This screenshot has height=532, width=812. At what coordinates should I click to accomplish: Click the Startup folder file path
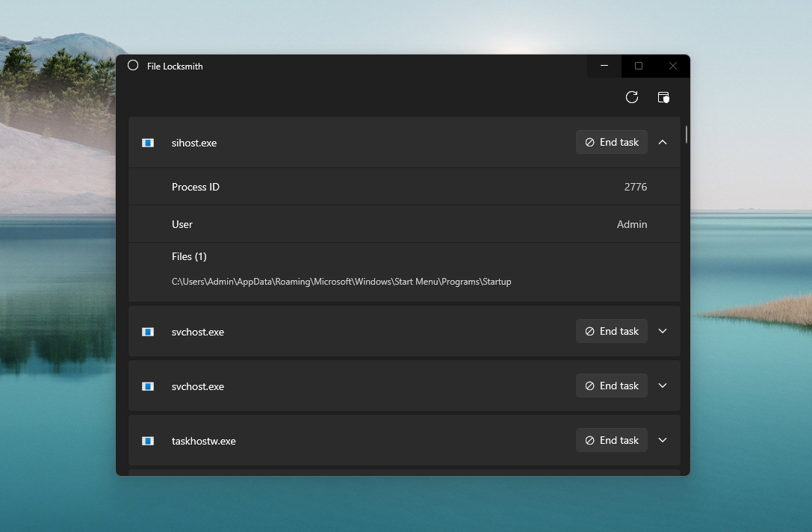click(x=341, y=282)
